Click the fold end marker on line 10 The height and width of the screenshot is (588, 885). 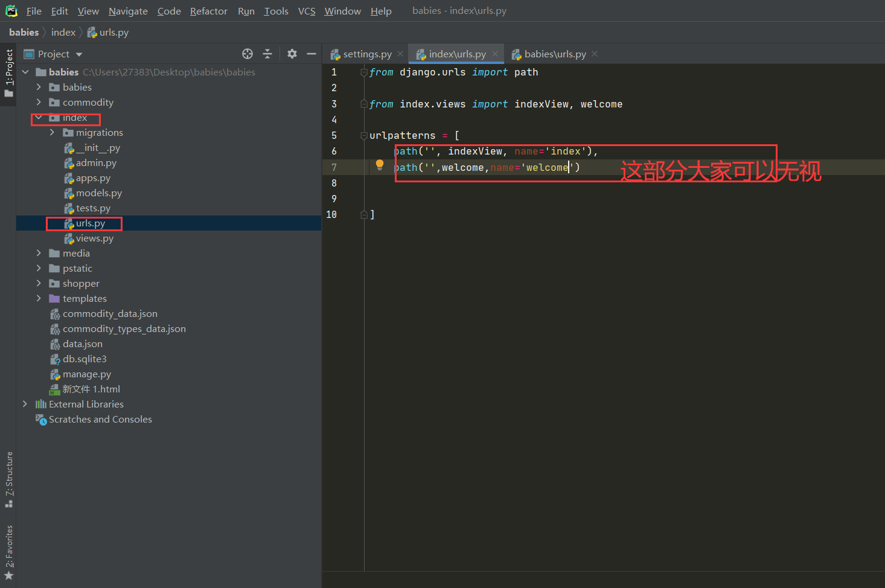363,214
